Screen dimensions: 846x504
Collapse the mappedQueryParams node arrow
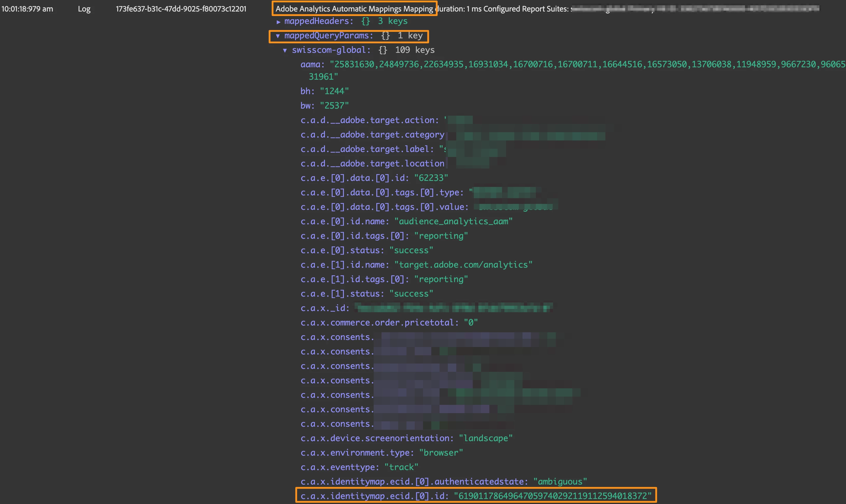coord(278,36)
